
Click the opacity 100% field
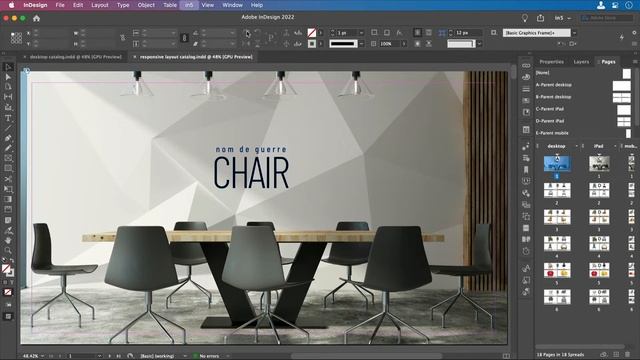389,43
